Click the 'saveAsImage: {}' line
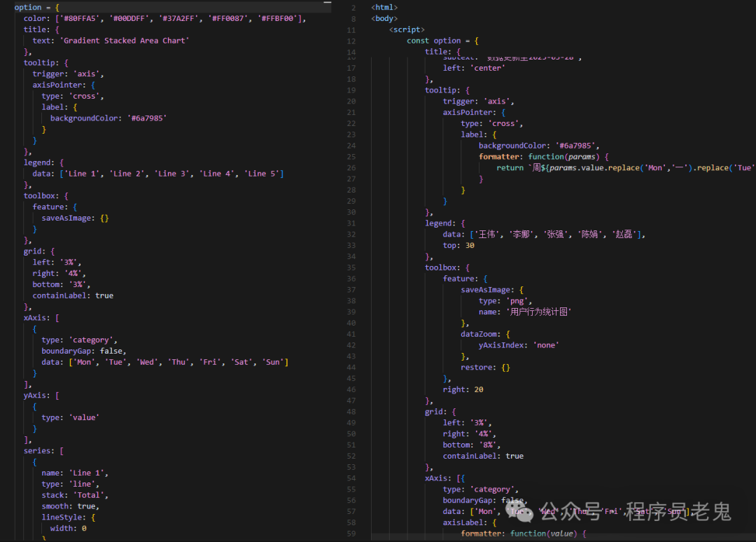The height and width of the screenshot is (542, 756). click(x=75, y=218)
